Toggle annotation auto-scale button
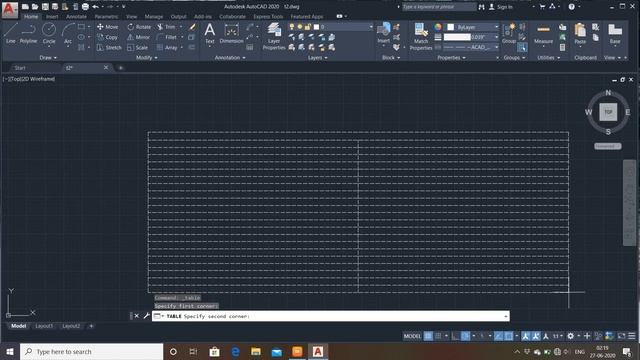Viewport: 640px width, 360px height. [536, 336]
